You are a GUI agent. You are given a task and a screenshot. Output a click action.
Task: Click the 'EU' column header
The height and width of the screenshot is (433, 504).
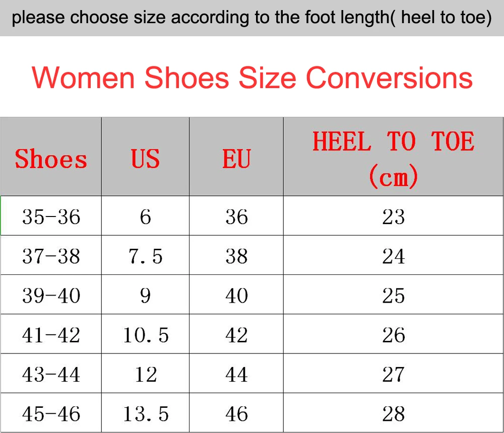point(236,159)
